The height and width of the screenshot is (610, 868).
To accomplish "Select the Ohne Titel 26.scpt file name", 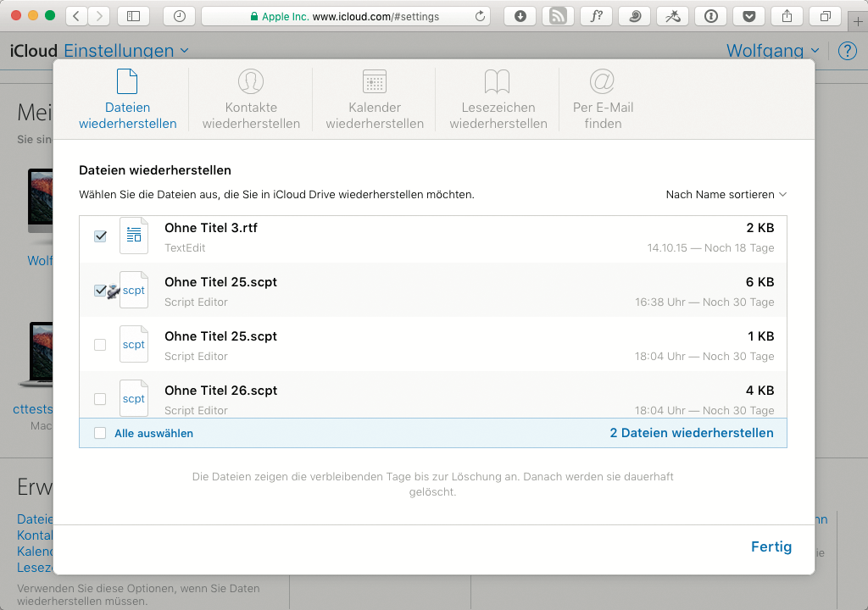I will 221,391.
